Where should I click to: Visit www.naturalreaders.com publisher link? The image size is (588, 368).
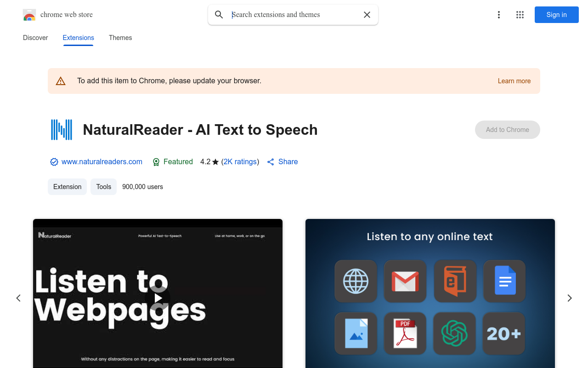tap(102, 162)
